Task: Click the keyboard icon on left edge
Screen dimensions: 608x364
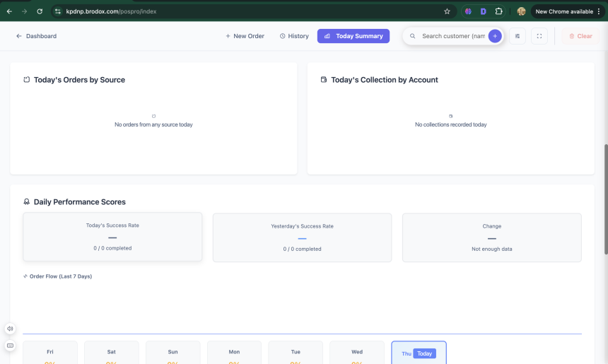Action: coord(10,346)
